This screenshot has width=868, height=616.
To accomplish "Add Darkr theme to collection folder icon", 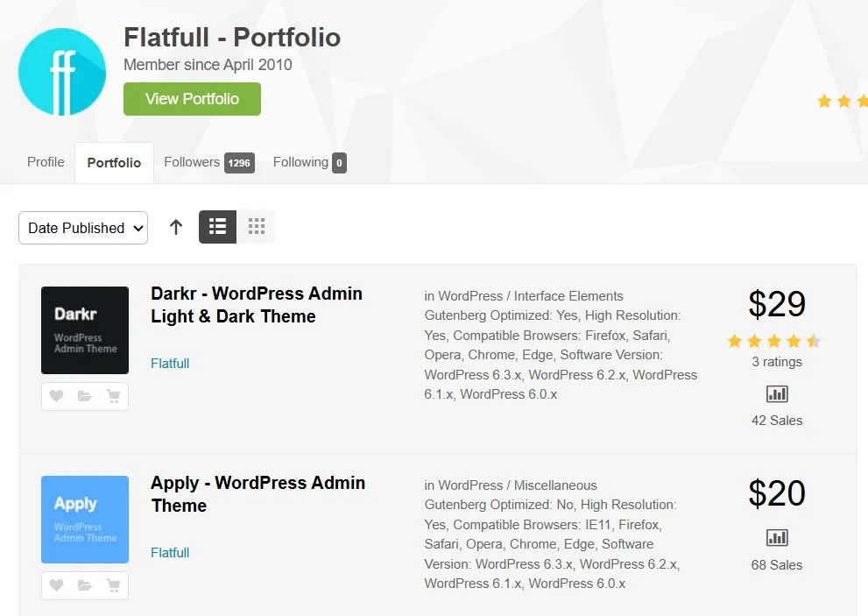I will pos(85,396).
